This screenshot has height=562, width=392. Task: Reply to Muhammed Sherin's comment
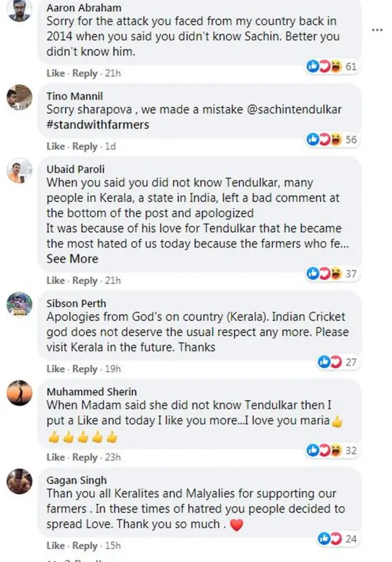coord(85,457)
